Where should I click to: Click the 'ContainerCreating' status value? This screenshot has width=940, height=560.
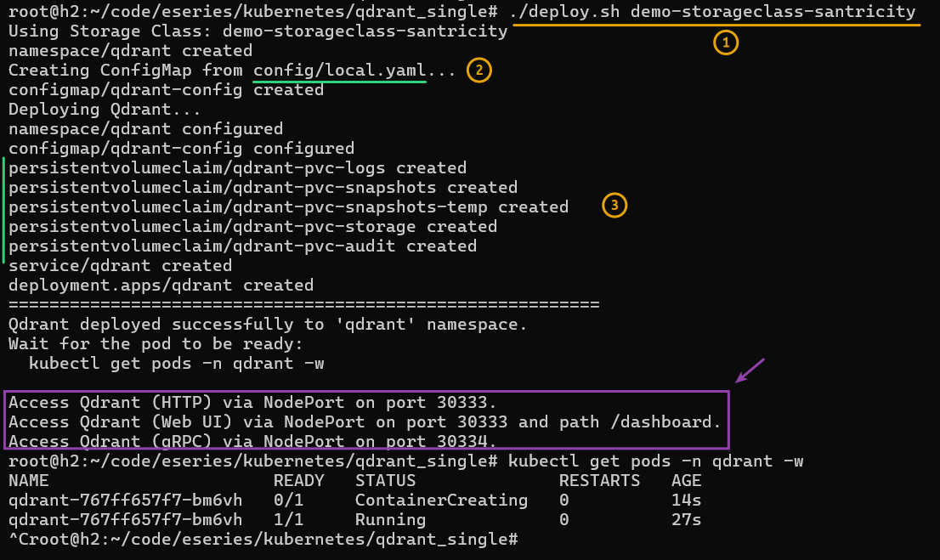tap(441, 500)
